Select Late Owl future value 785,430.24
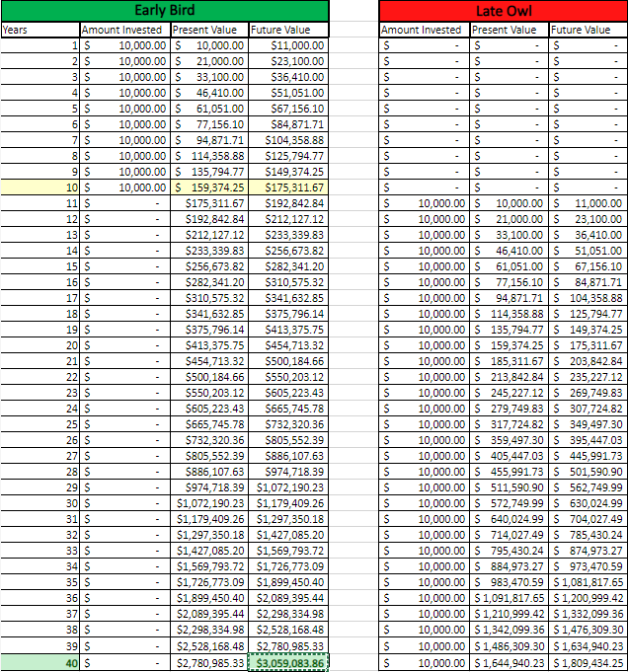 pos(589,535)
